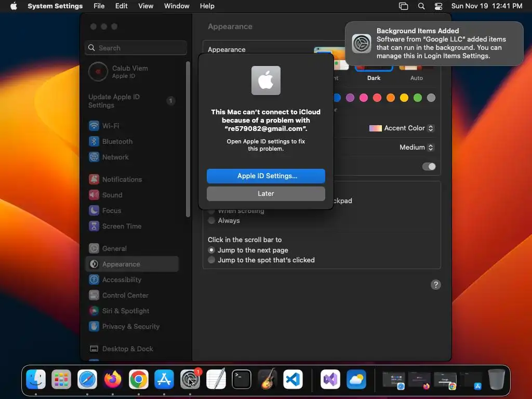Dismiss the iCloud dialog with Later
Viewport: 532px width, 399px height.
[x=266, y=194]
